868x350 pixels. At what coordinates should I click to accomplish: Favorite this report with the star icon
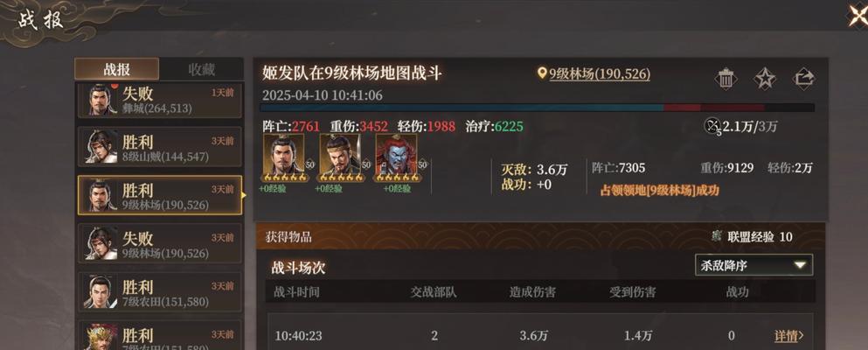(x=765, y=78)
